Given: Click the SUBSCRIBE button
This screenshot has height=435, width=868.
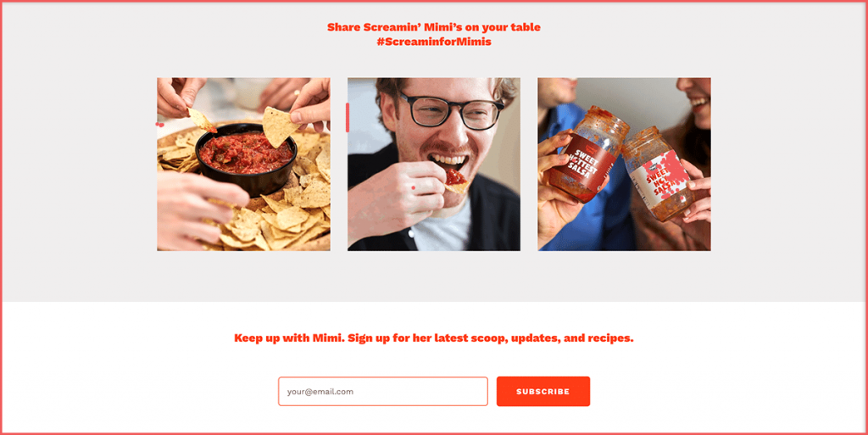Looking at the screenshot, I should click(543, 391).
